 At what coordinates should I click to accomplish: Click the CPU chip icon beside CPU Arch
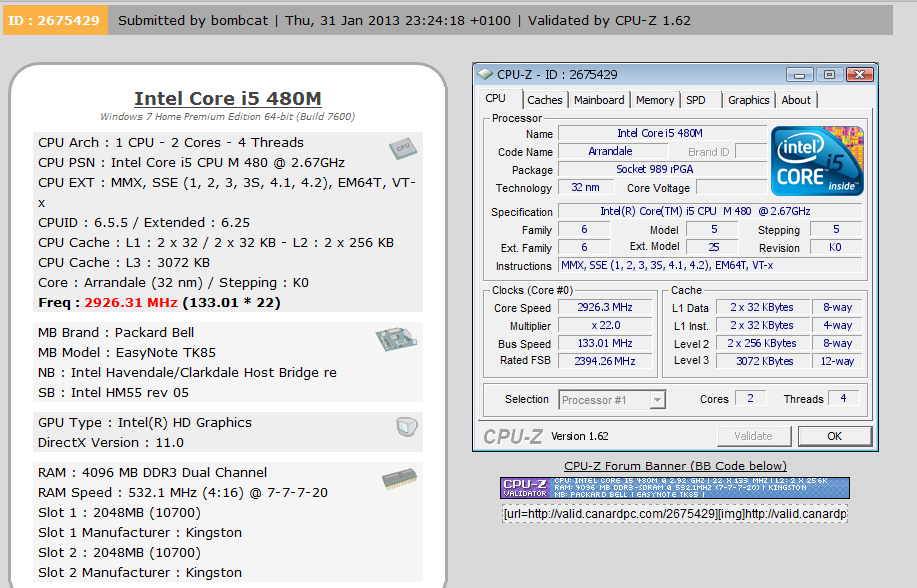pyautogui.click(x=403, y=149)
